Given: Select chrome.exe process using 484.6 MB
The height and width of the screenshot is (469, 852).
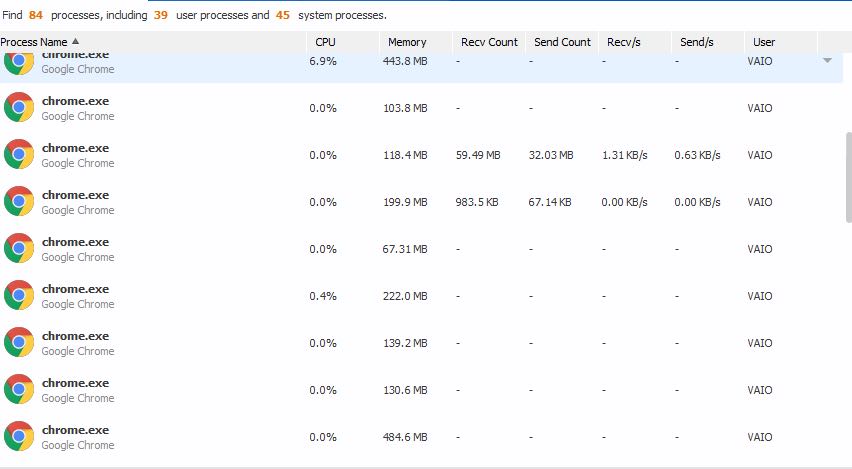Looking at the screenshot, I should coord(421,437).
